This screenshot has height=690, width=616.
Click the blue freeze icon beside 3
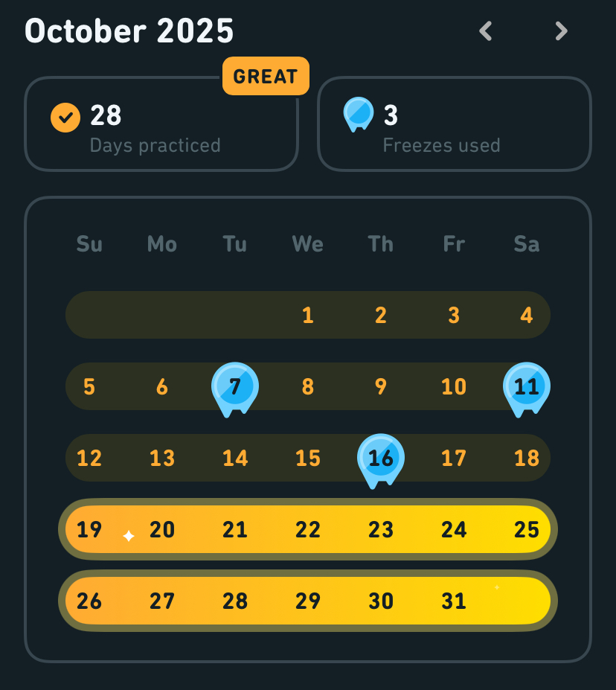[x=358, y=115]
